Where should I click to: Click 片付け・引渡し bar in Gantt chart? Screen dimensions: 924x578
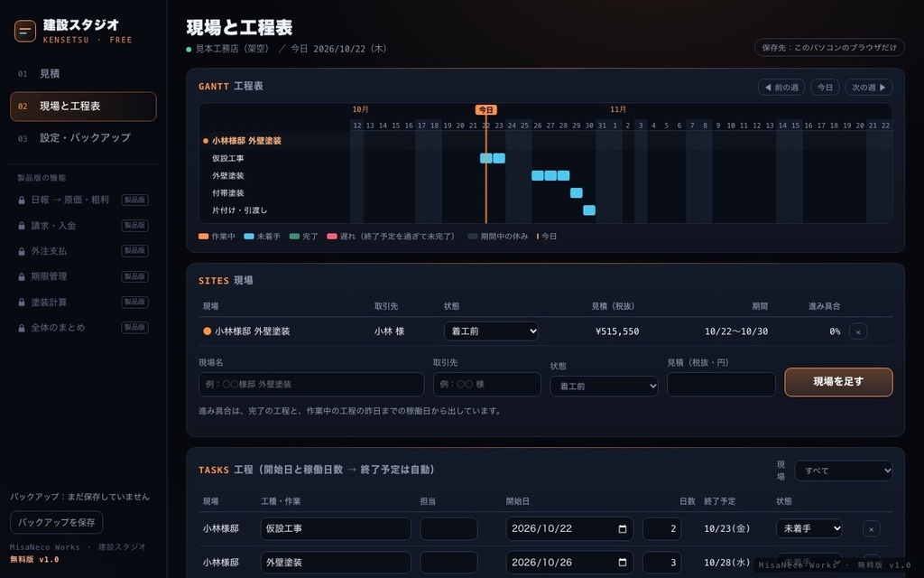click(589, 210)
